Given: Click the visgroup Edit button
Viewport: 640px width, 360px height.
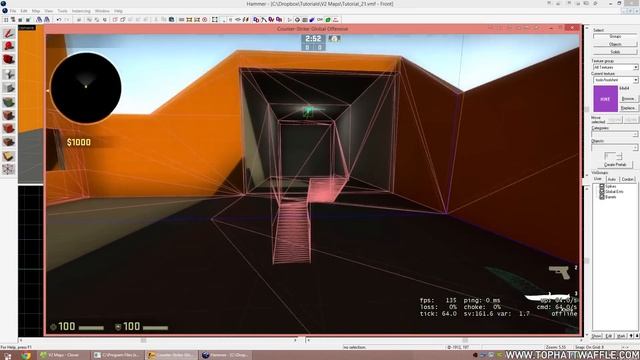Looking at the screenshot, I should click(x=609, y=336).
